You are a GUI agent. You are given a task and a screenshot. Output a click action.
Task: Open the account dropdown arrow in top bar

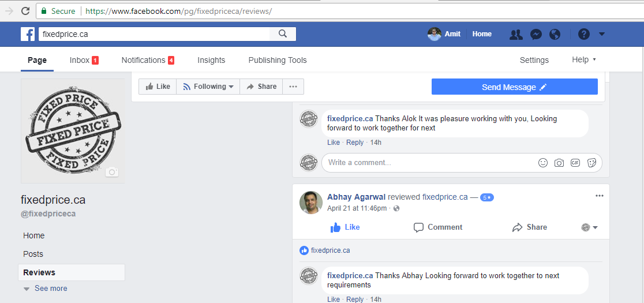(602, 34)
